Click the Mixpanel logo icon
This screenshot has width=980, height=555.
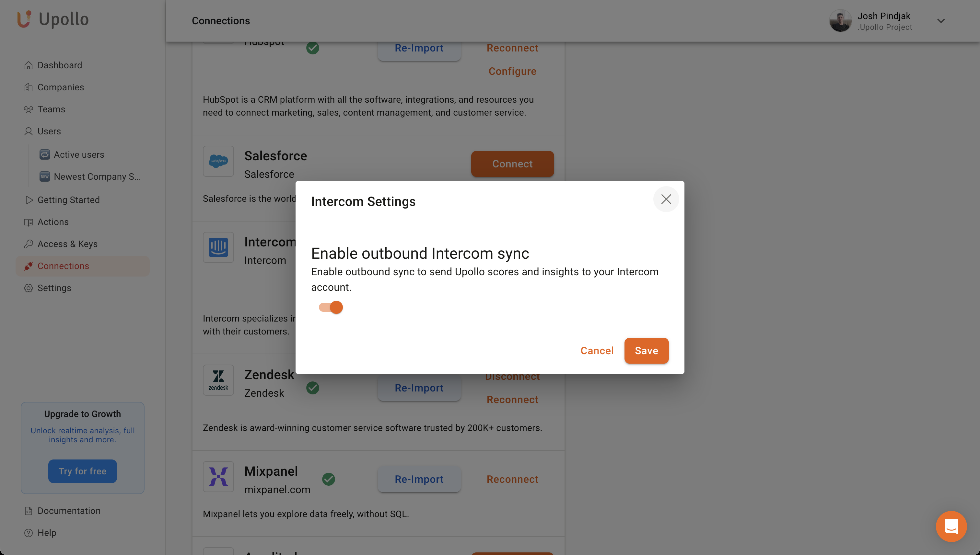click(x=218, y=477)
